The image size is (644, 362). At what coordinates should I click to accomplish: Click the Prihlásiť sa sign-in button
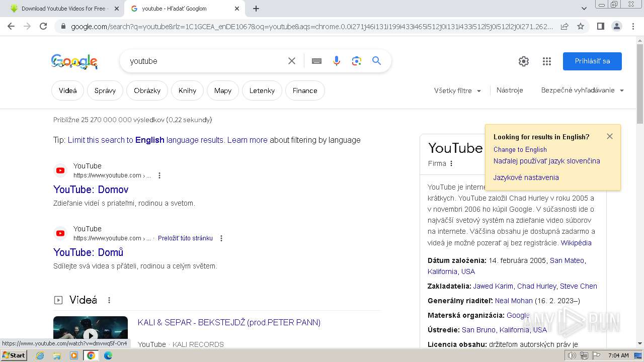pyautogui.click(x=592, y=61)
